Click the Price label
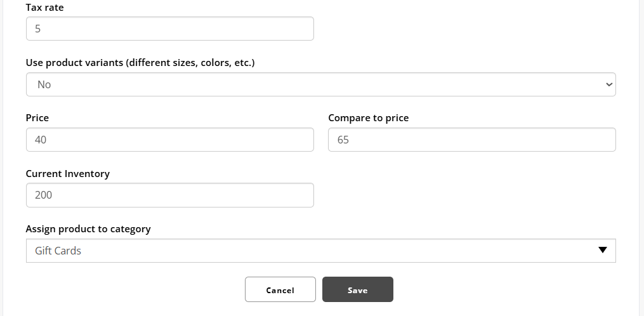This screenshot has height=316, width=644. [x=37, y=118]
